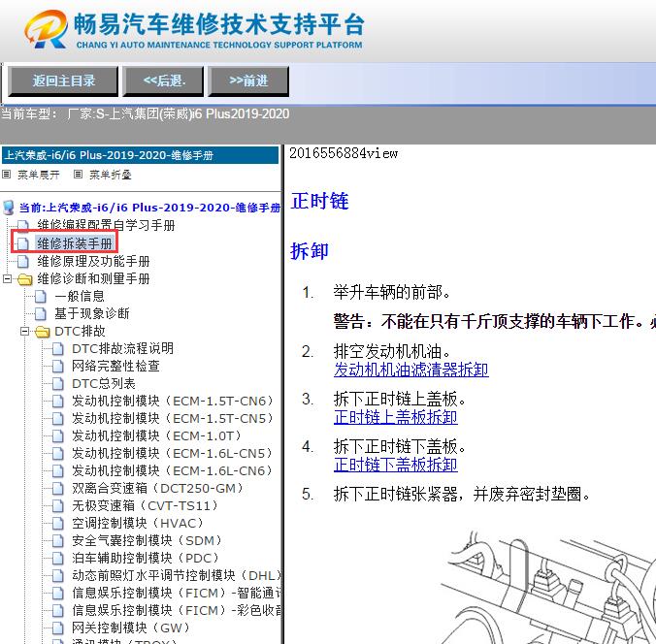656x644 pixels.
Task: Open 发动机控制模块 (ECM-1.5T-CN5)
Action: (x=173, y=418)
